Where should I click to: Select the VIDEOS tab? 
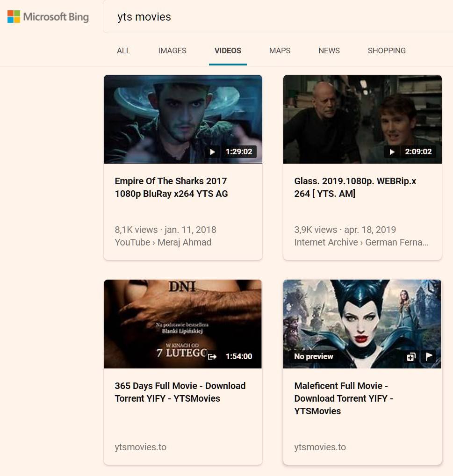pyautogui.click(x=228, y=50)
